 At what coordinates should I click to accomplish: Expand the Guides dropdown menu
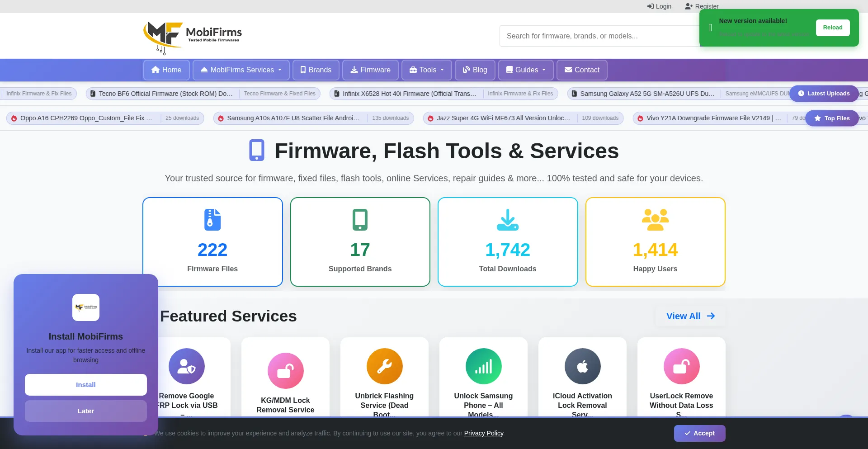coord(525,70)
